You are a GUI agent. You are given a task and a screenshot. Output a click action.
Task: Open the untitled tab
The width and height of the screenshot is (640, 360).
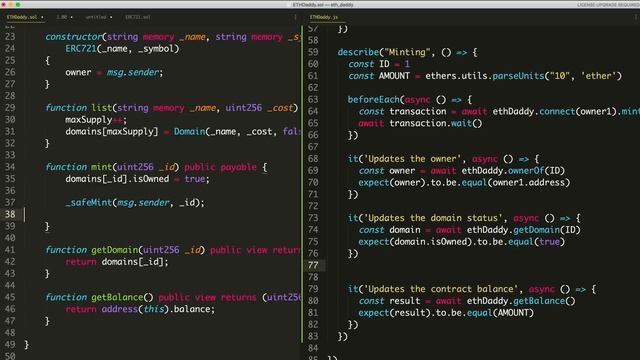[x=96, y=17]
